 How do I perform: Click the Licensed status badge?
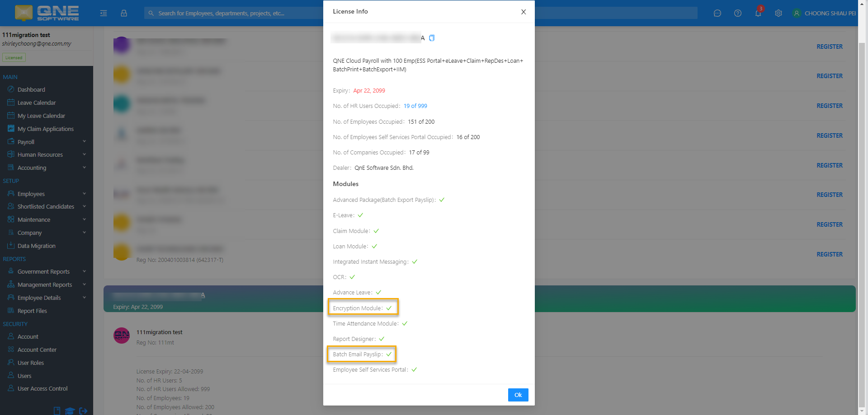coord(14,57)
